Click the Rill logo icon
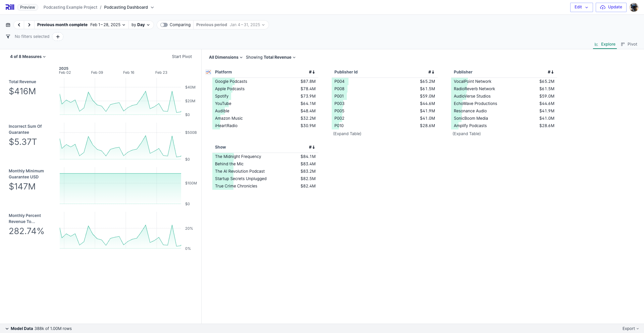This screenshot has height=333, width=644. point(10,7)
